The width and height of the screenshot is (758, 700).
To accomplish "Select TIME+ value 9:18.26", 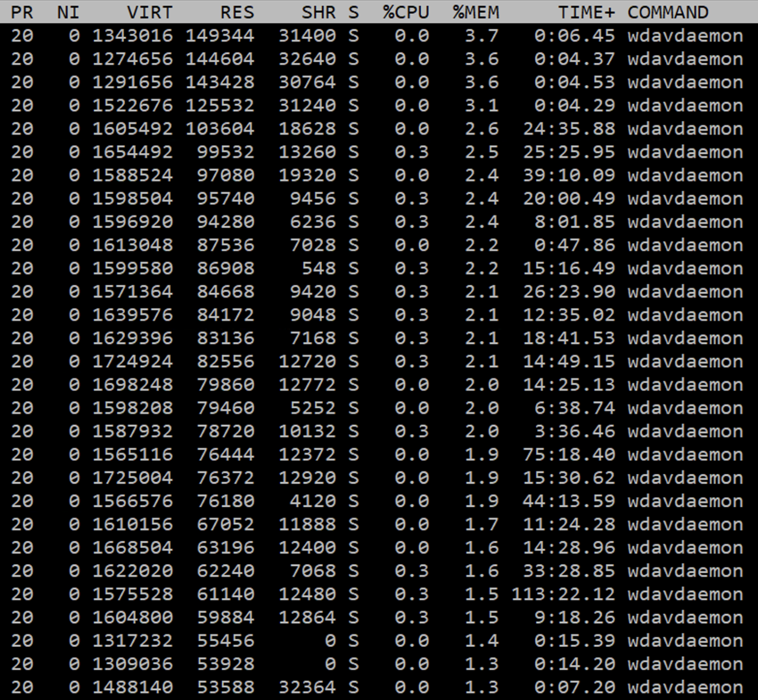I will [x=574, y=618].
